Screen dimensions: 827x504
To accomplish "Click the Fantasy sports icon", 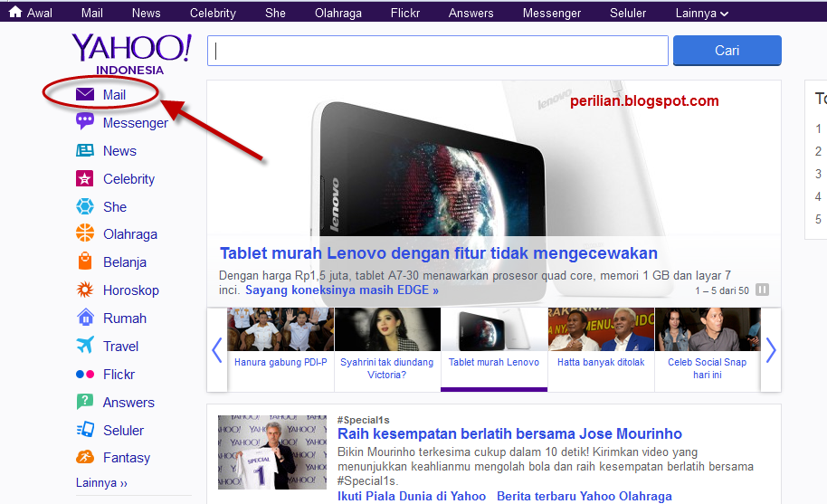I will click(x=85, y=457).
